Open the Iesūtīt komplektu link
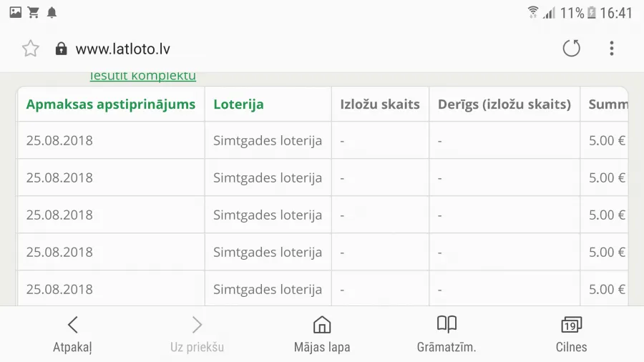The image size is (644, 362). 143,77
